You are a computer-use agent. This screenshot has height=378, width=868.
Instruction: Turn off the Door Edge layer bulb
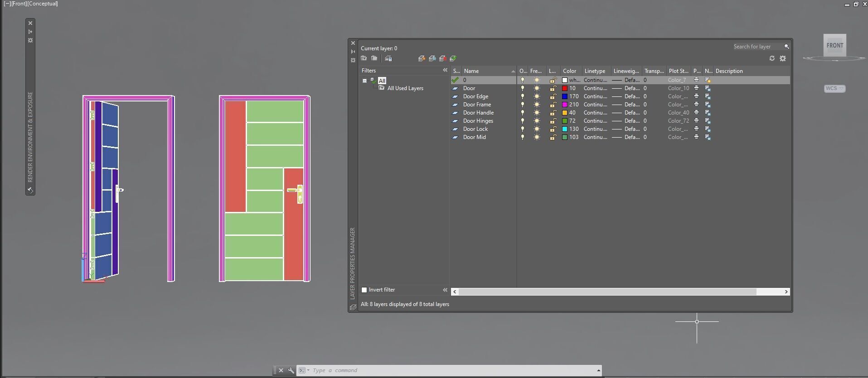click(522, 96)
